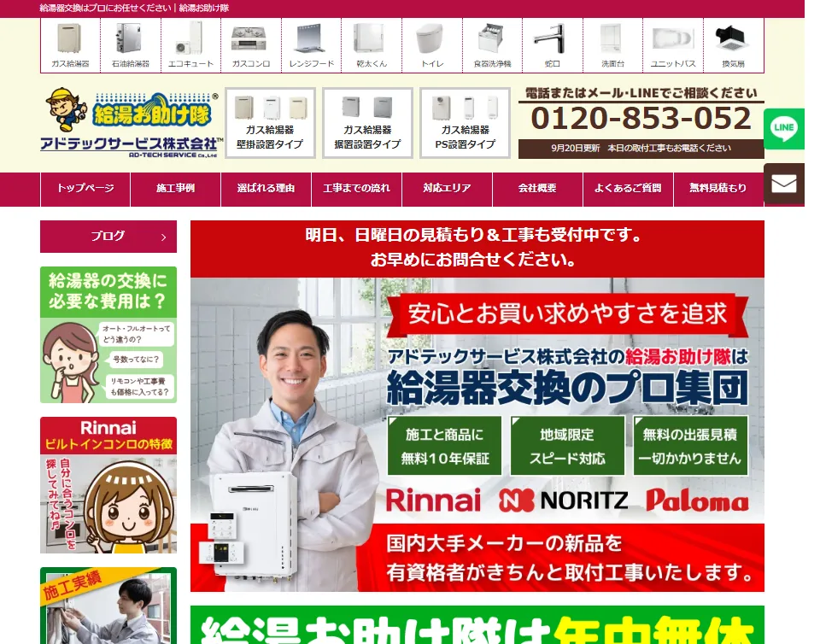Viewport: 820px width, 644px height.
Task: Go to 施工事例 in the navigation menu
Action: coord(175,189)
